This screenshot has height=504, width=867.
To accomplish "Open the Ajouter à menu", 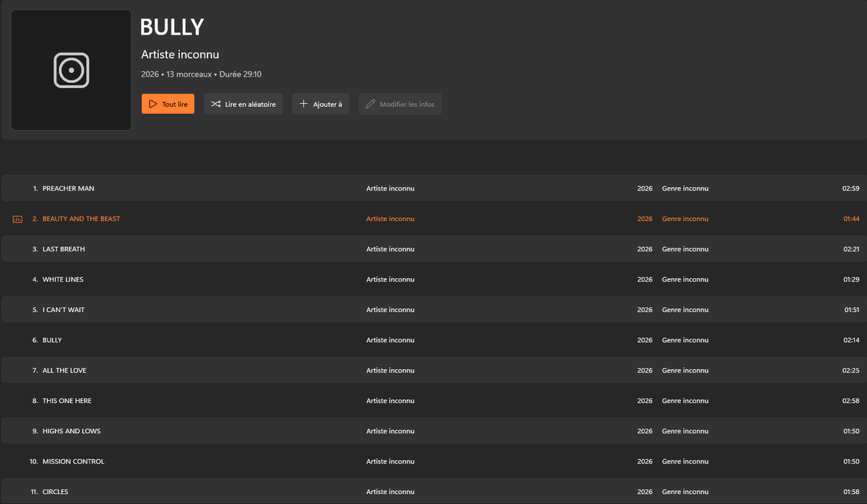I will pyautogui.click(x=321, y=104).
